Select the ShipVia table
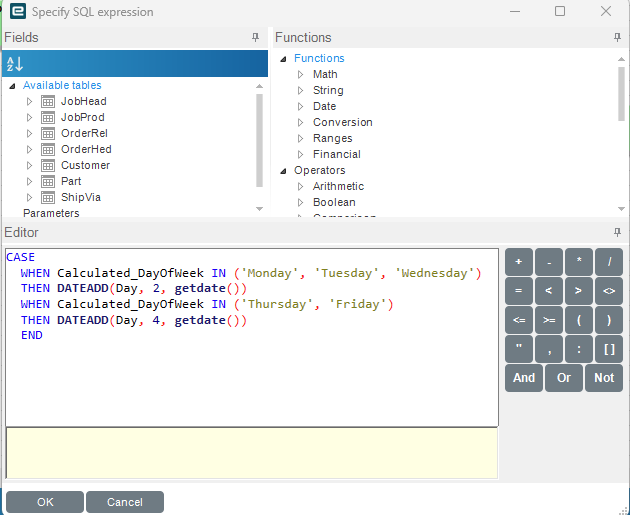Viewport: 630px width, 515px height. click(80, 197)
